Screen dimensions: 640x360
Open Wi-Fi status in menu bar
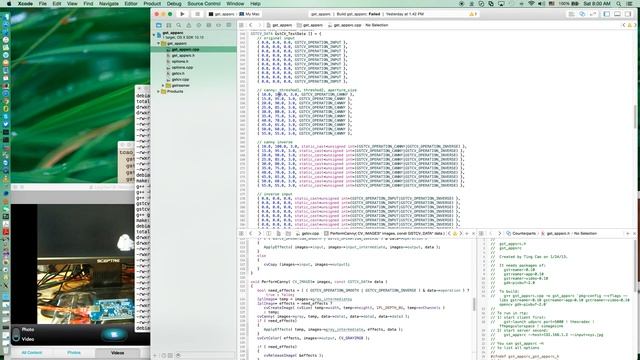[531, 3]
